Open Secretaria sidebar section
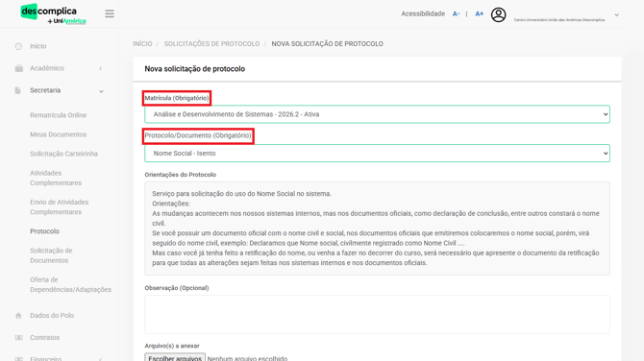 [x=45, y=90]
